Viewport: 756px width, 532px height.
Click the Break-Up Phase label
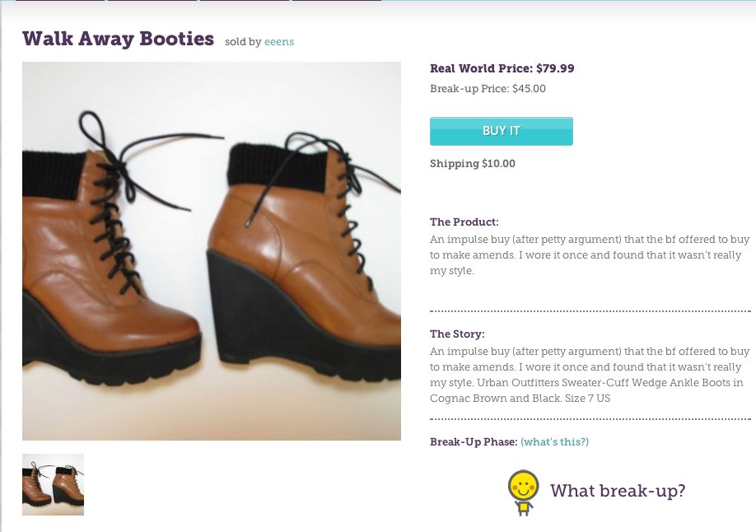pyautogui.click(x=473, y=442)
